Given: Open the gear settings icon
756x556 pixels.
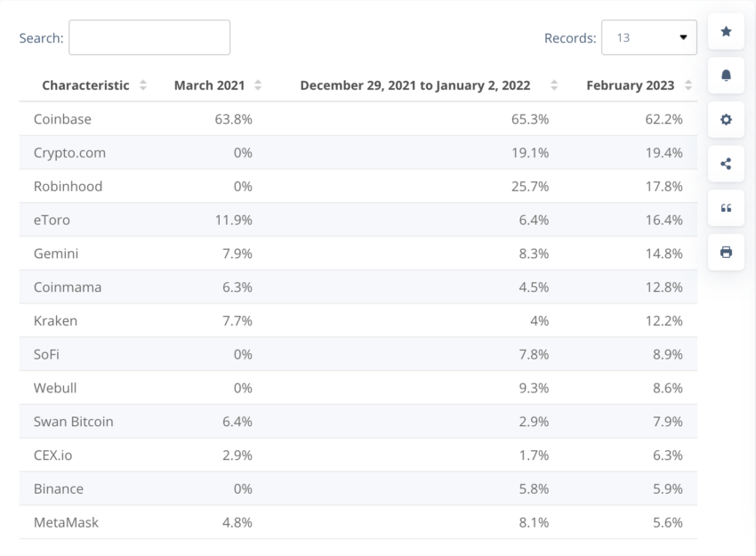Looking at the screenshot, I should click(726, 119).
